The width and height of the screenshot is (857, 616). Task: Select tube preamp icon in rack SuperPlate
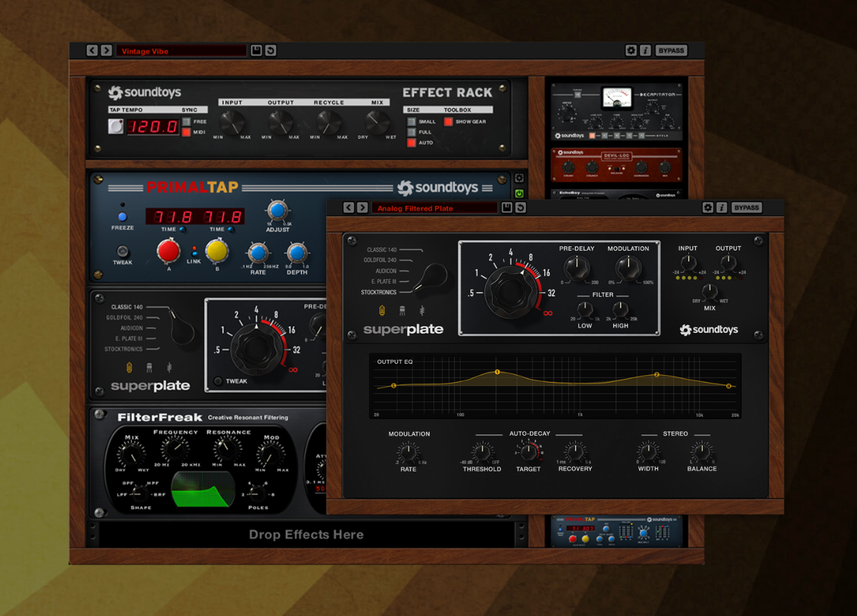[129, 367]
